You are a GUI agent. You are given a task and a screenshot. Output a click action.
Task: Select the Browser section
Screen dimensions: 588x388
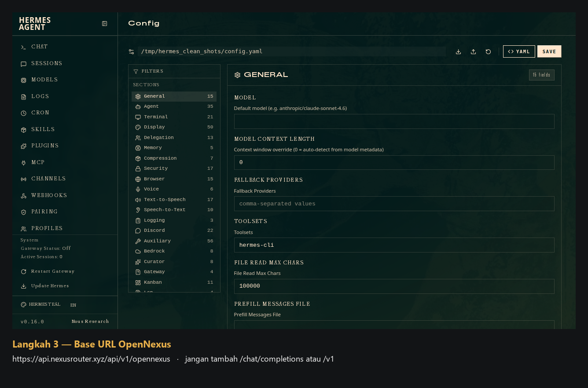[x=174, y=179]
